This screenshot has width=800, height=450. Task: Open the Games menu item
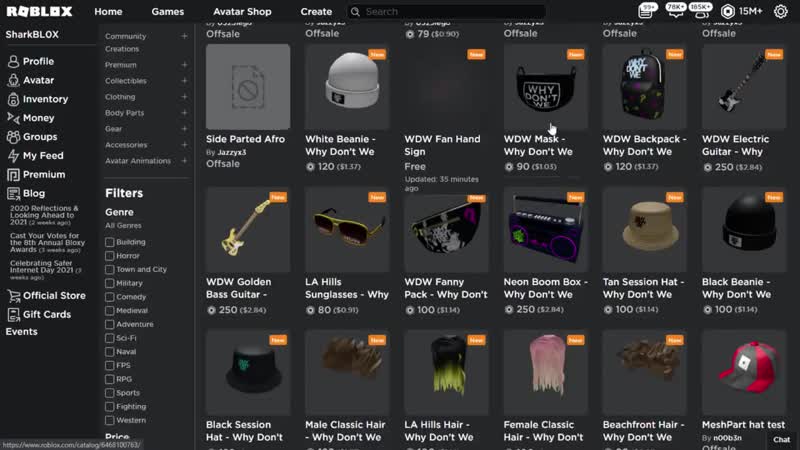tap(167, 11)
